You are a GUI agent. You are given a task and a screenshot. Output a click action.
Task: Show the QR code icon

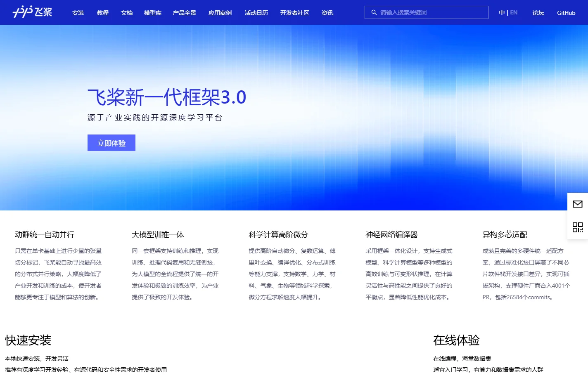click(578, 227)
